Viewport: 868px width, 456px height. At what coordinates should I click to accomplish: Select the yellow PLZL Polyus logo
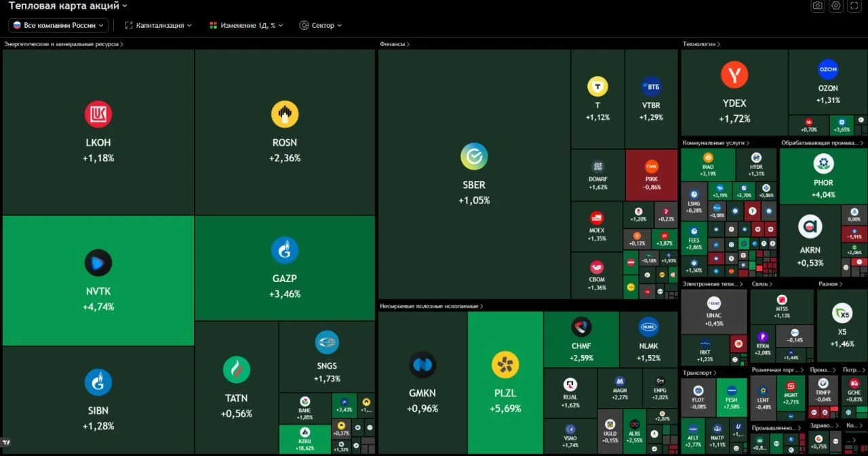[505, 365]
